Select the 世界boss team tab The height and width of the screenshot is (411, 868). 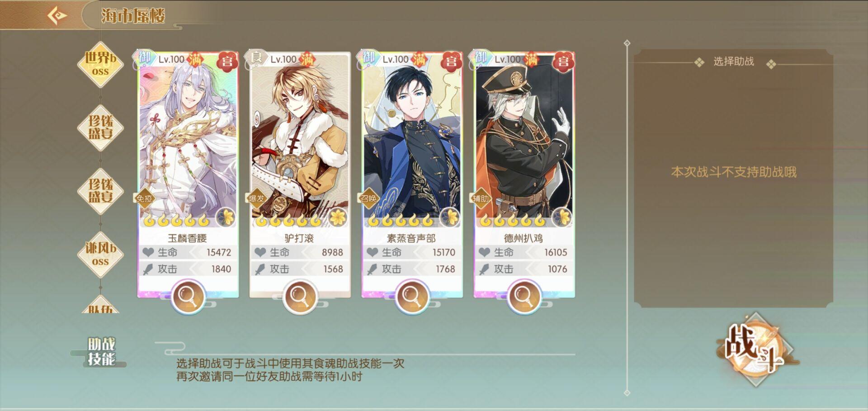[100, 64]
